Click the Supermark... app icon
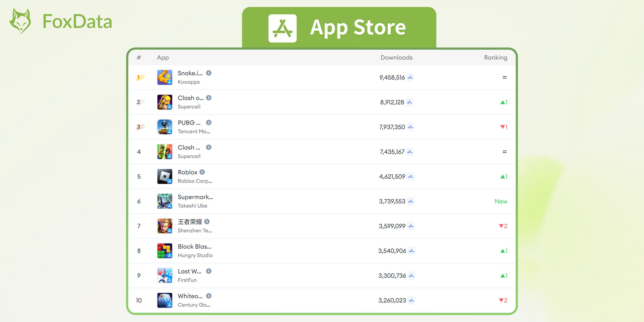The image size is (644, 322). (x=164, y=201)
